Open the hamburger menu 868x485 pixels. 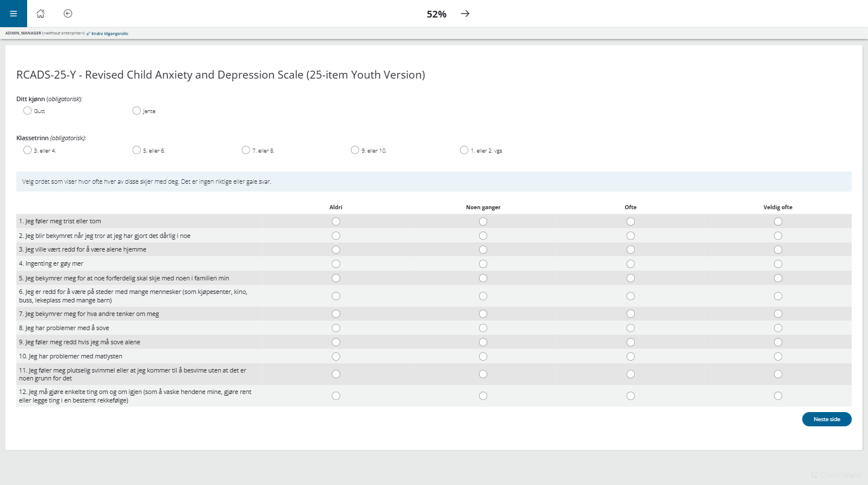tap(14, 14)
